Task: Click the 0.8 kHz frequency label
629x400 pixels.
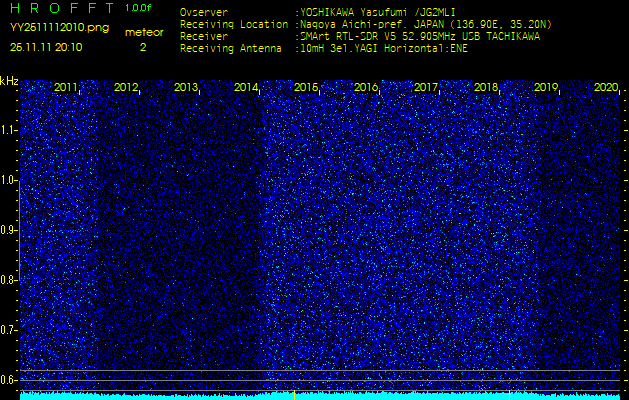Action: [8, 280]
